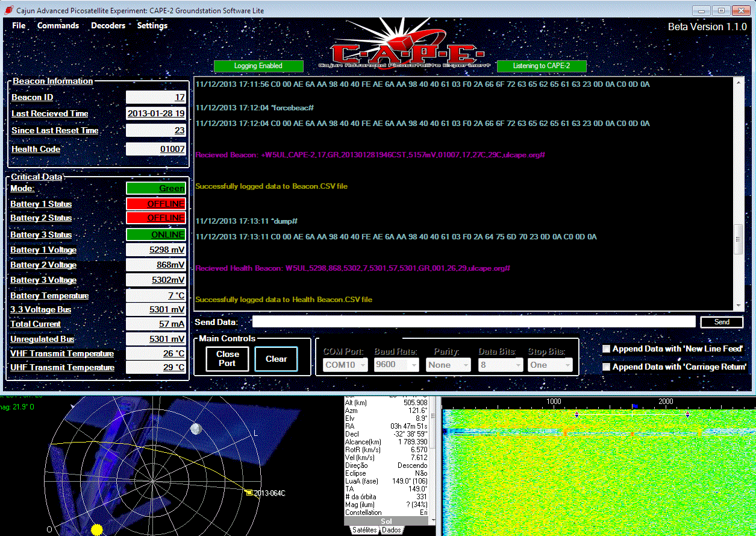This screenshot has width=756, height=536.
Task: Switch to the Dados tab
Action: pos(392,530)
